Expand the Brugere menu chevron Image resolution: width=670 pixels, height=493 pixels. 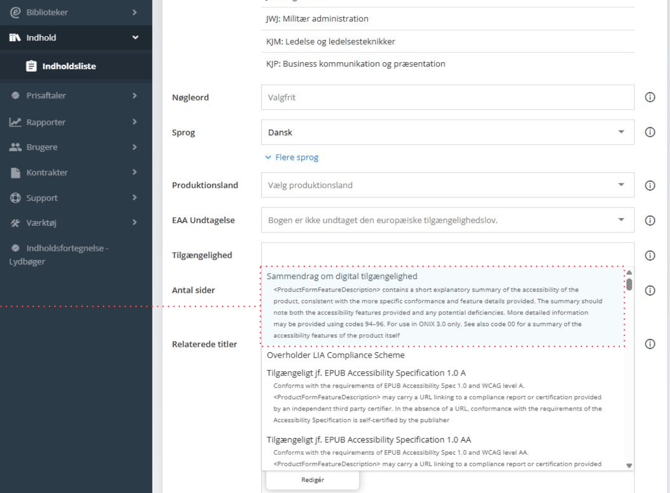(x=135, y=147)
